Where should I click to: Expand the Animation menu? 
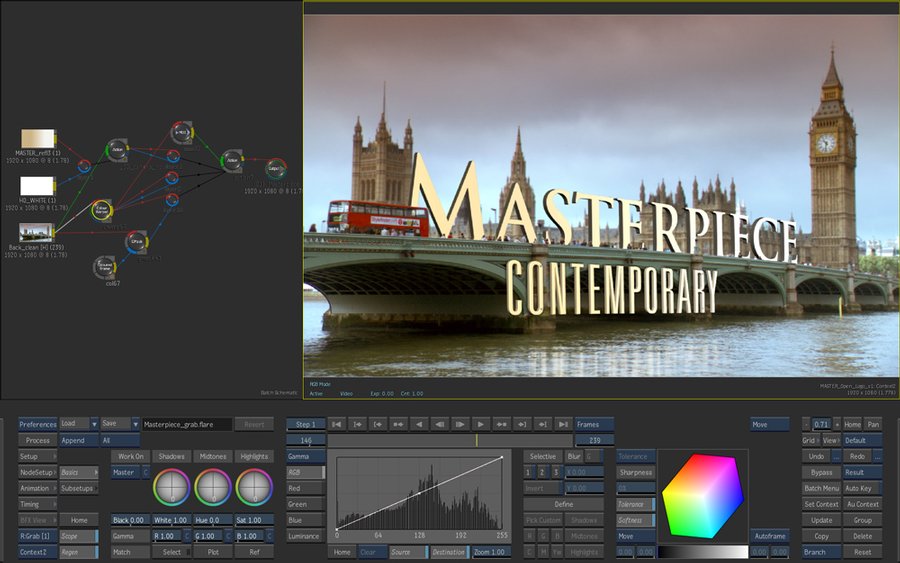click(x=37, y=488)
